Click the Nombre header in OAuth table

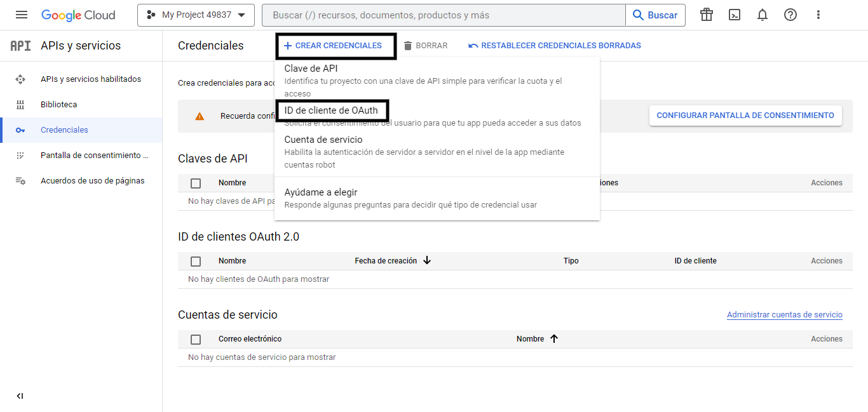tap(232, 261)
